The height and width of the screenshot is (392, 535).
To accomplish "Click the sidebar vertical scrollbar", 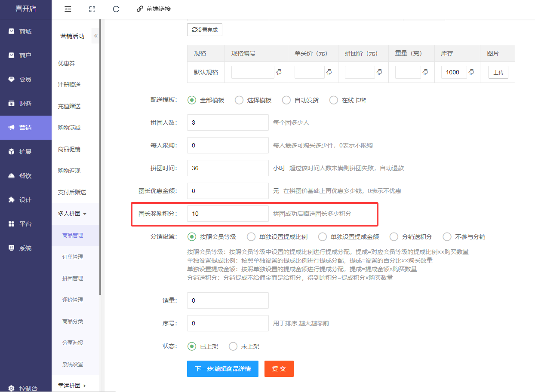I will tap(100, 172).
